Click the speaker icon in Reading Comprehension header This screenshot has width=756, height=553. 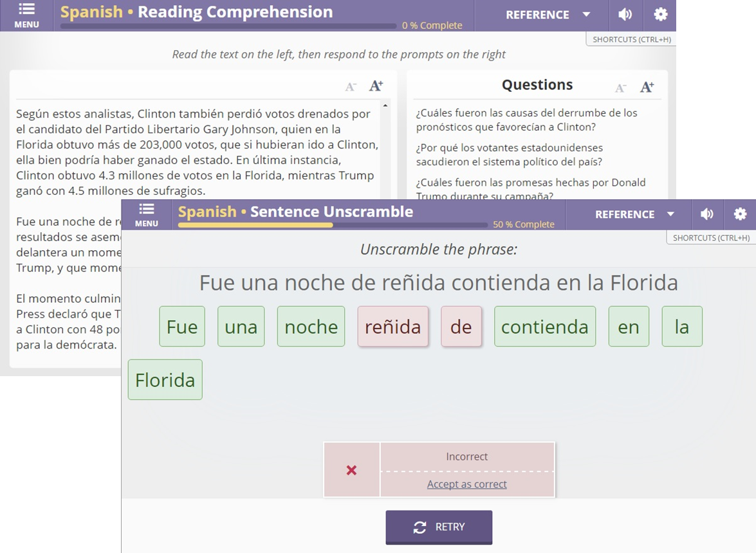625,14
